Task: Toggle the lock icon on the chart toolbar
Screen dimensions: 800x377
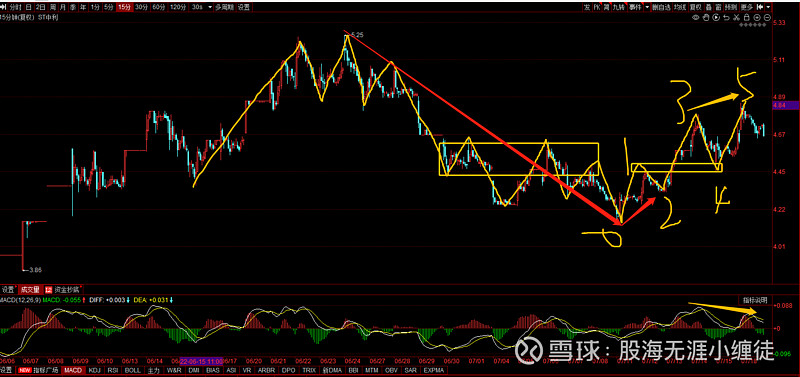Action: [x=746, y=17]
